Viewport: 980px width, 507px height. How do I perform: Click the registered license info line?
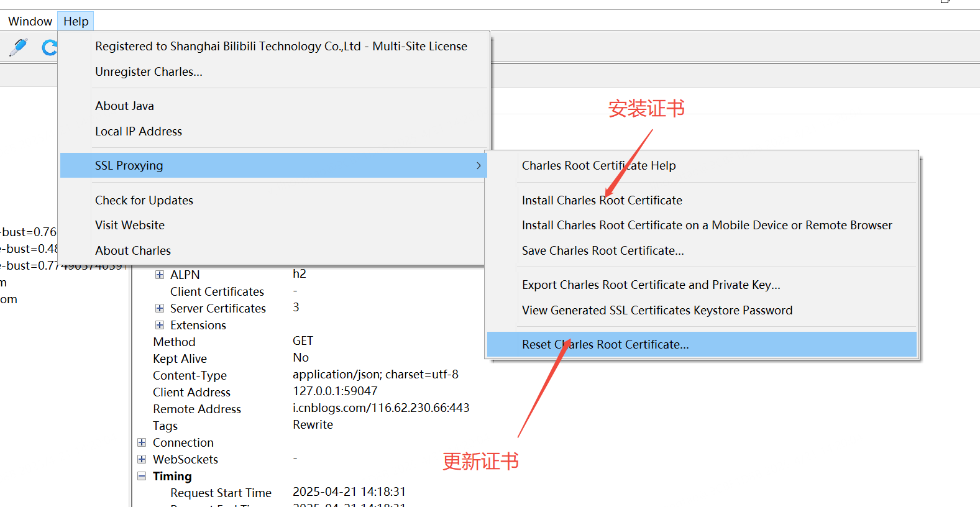click(x=281, y=46)
